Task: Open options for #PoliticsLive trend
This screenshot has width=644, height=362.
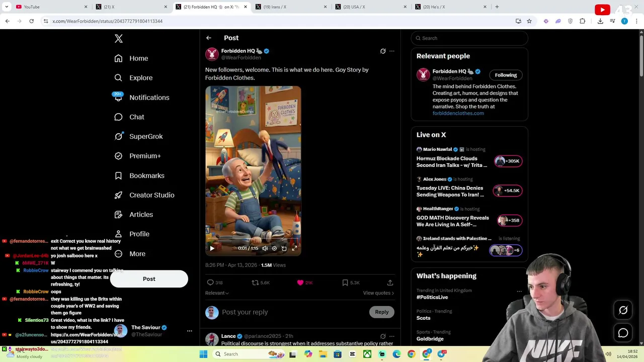Action: 519,291
